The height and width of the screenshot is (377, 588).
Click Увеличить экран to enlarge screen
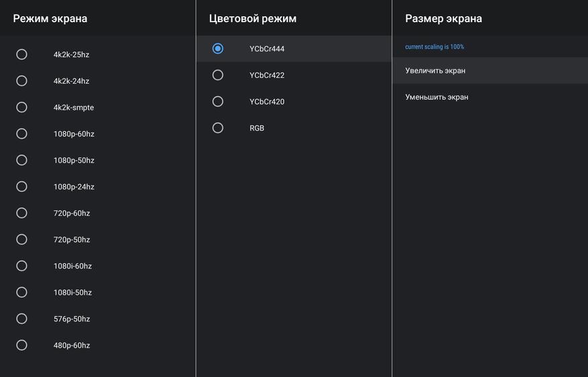click(x=435, y=70)
